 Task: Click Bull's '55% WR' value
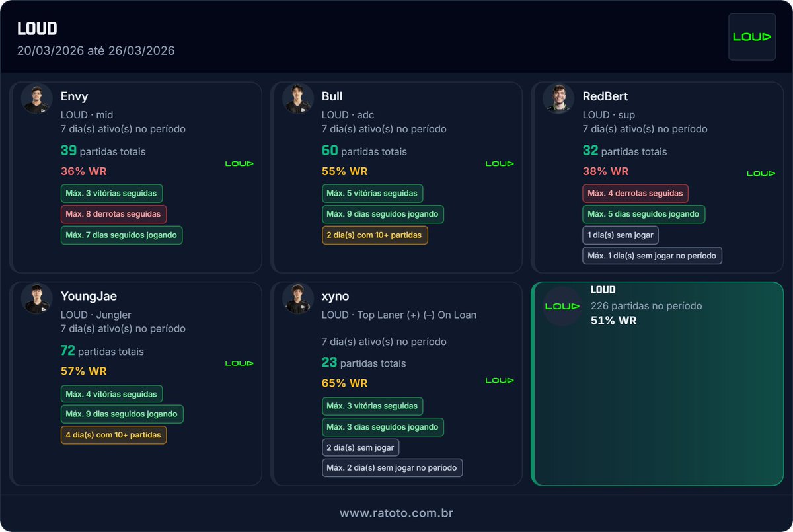click(x=344, y=171)
